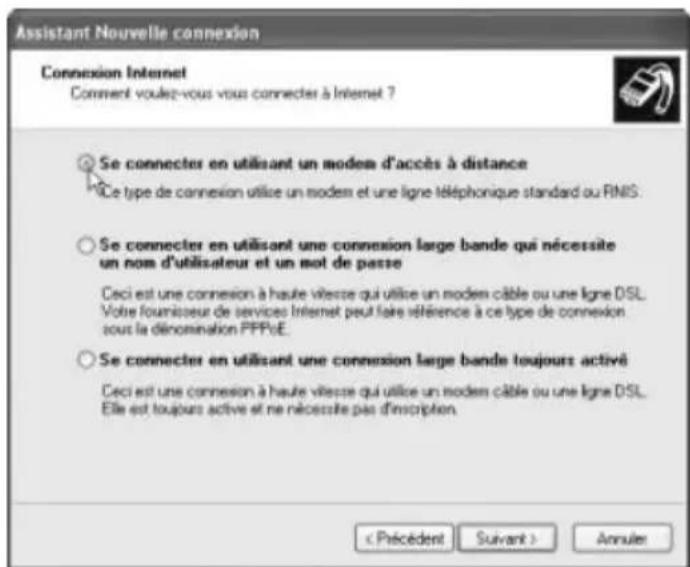The height and width of the screenshot is (567, 690).
Task: Click the always-on option's "modem câble ou une ligne DSL" line
Action: pos(374,391)
